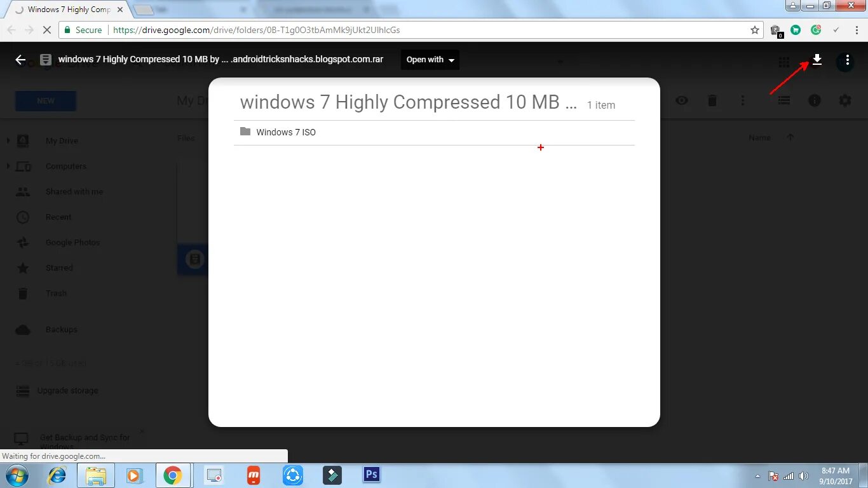The height and width of the screenshot is (488, 868).
Task: Go forward in Chrome browser history
Action: (29, 30)
